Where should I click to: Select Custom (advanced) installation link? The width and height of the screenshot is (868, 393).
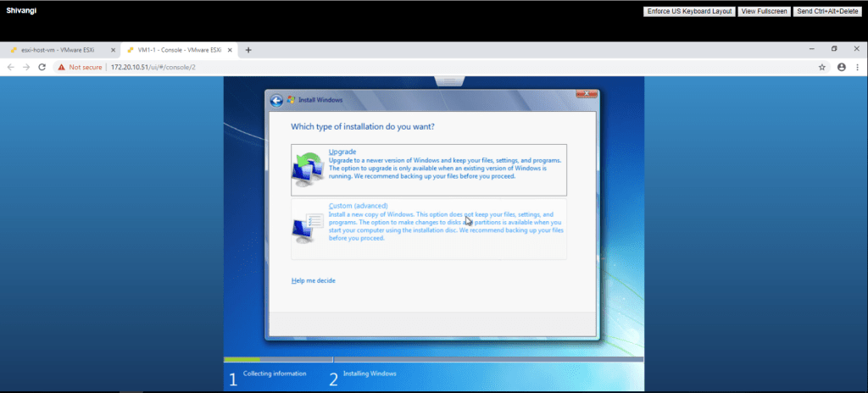coord(358,206)
